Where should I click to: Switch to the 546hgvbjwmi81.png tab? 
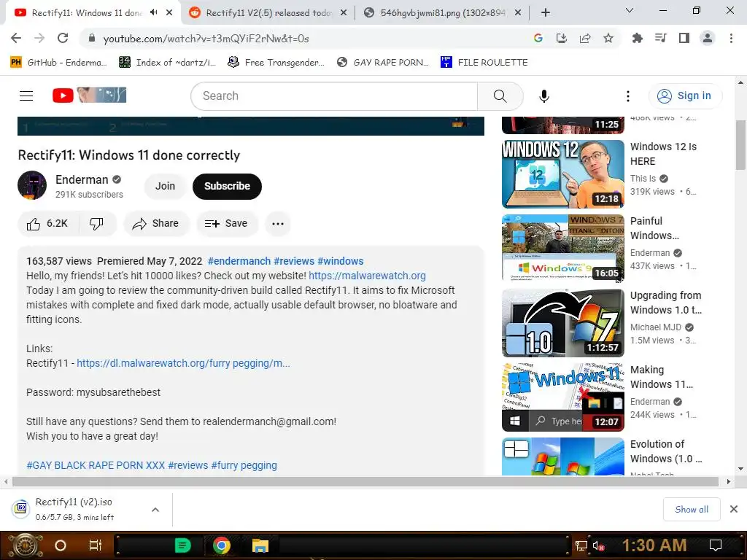tap(441, 13)
